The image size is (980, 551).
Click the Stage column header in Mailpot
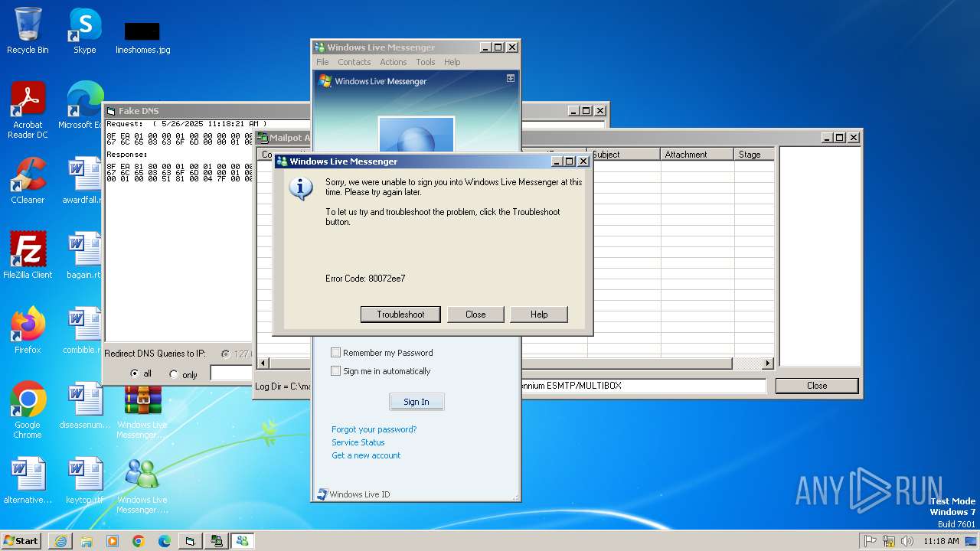[x=754, y=155]
